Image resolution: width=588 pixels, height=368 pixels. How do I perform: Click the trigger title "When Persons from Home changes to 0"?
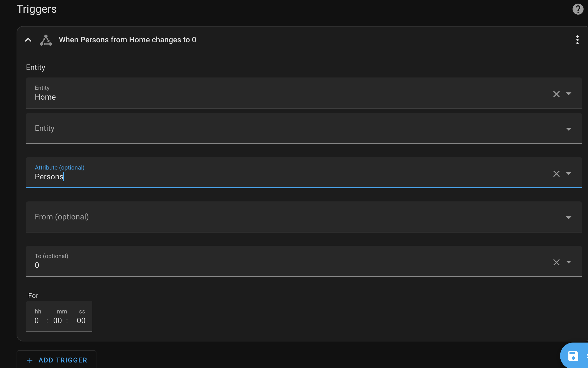coord(127,40)
